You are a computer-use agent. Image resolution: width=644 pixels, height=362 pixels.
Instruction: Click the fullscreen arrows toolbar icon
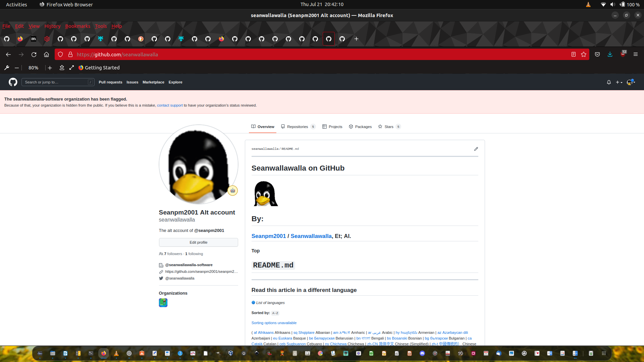(x=71, y=68)
